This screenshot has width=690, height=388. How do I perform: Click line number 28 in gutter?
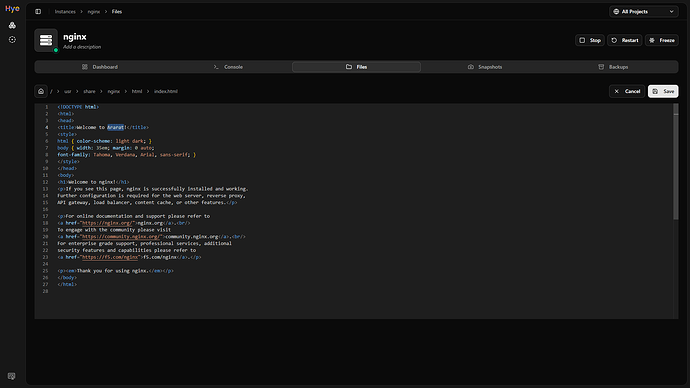pyautogui.click(x=45, y=291)
